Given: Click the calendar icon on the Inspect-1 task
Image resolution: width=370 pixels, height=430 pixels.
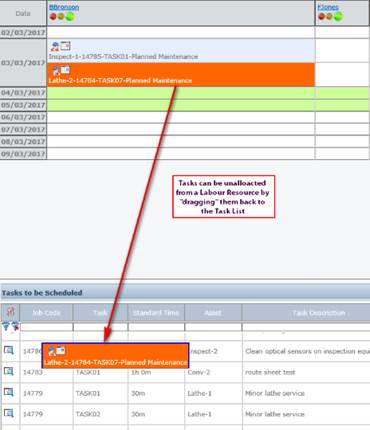Looking at the screenshot, I should point(66,46).
